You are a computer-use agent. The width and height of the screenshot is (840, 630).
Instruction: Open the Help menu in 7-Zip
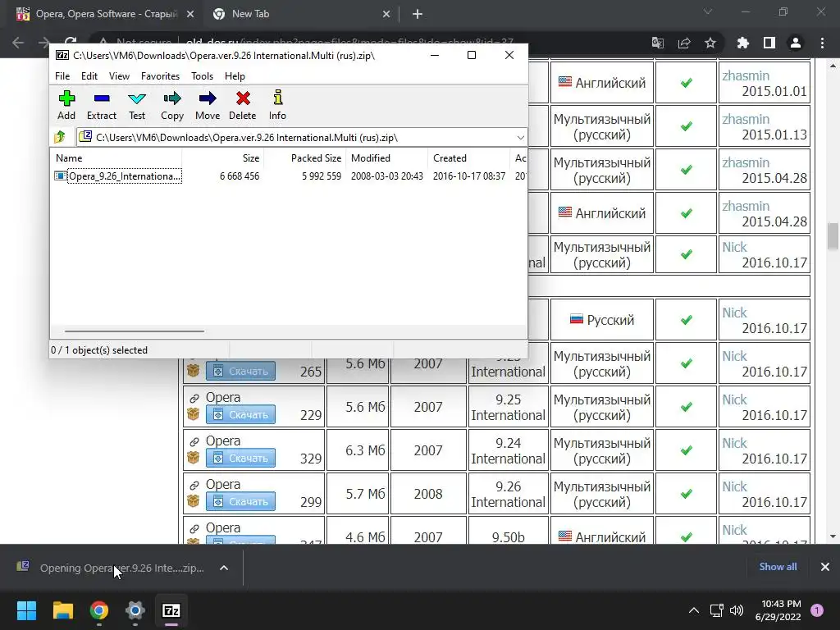click(x=235, y=76)
